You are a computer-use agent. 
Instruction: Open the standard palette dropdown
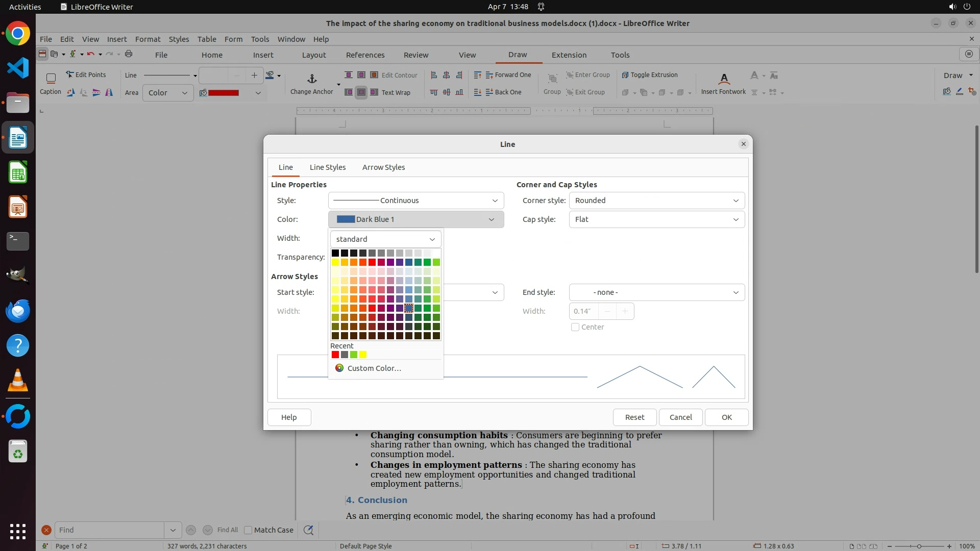click(x=385, y=239)
